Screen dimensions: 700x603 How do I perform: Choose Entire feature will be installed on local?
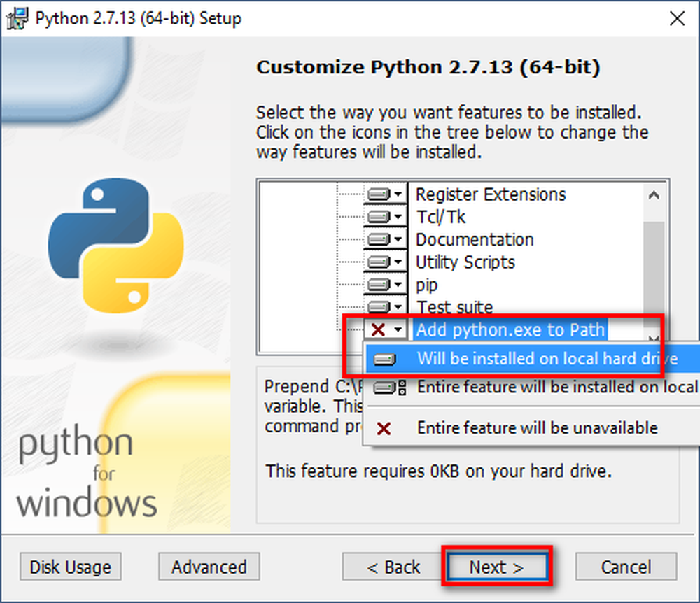pos(533,387)
